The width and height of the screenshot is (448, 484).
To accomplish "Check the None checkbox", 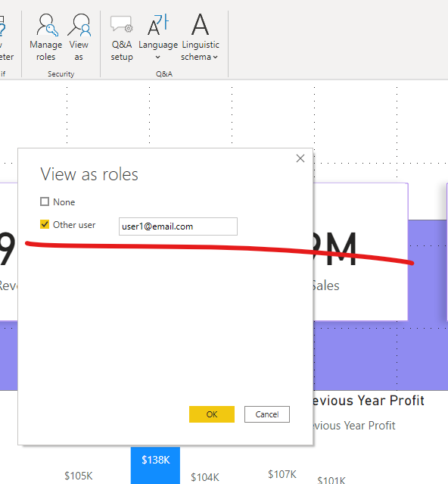I will [x=45, y=201].
